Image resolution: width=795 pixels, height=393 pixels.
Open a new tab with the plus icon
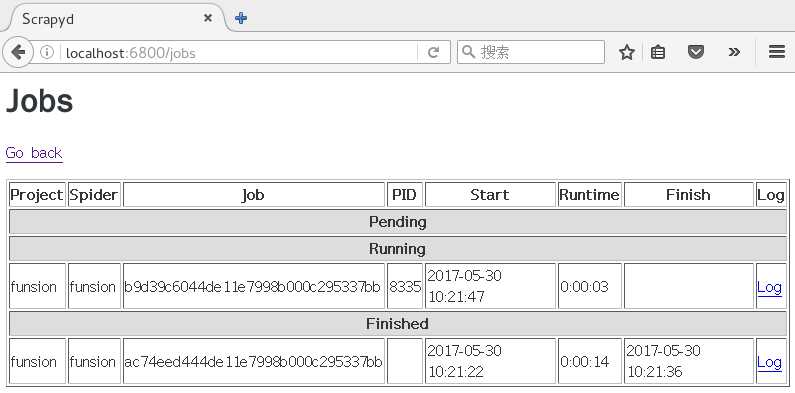(x=241, y=18)
